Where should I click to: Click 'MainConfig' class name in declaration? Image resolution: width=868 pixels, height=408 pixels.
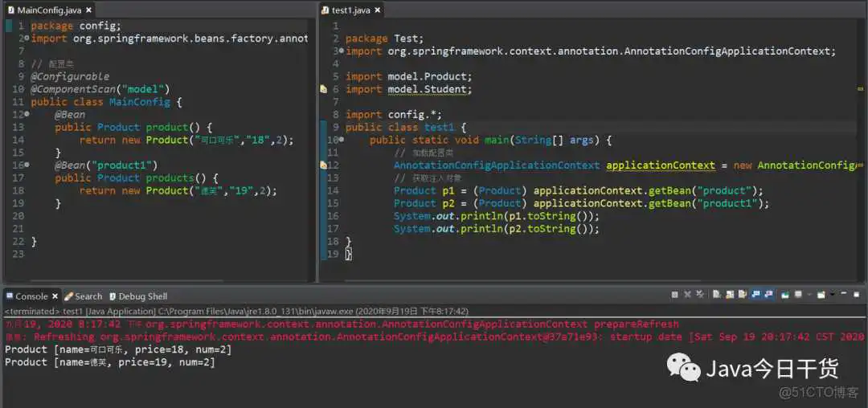pyautogui.click(x=140, y=102)
